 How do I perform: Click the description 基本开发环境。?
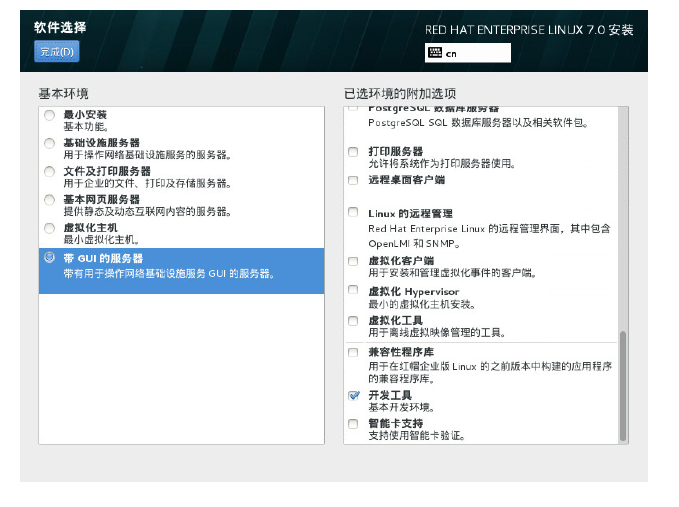tap(401, 407)
